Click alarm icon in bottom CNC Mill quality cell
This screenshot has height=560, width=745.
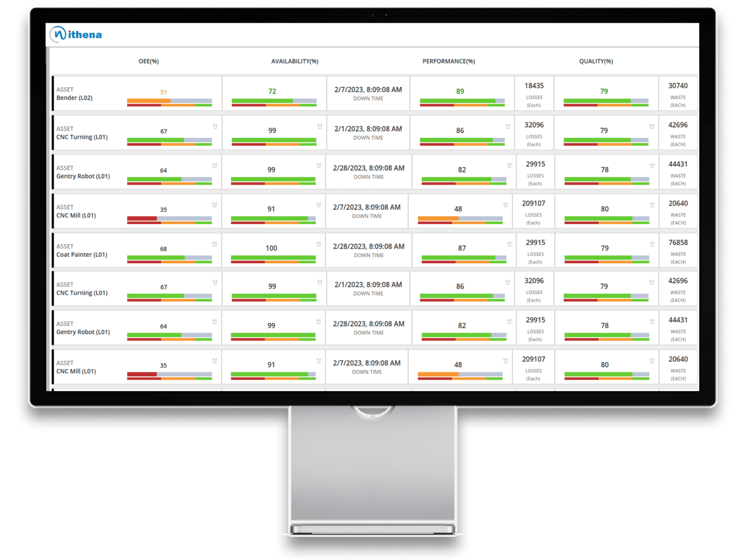[x=652, y=361]
